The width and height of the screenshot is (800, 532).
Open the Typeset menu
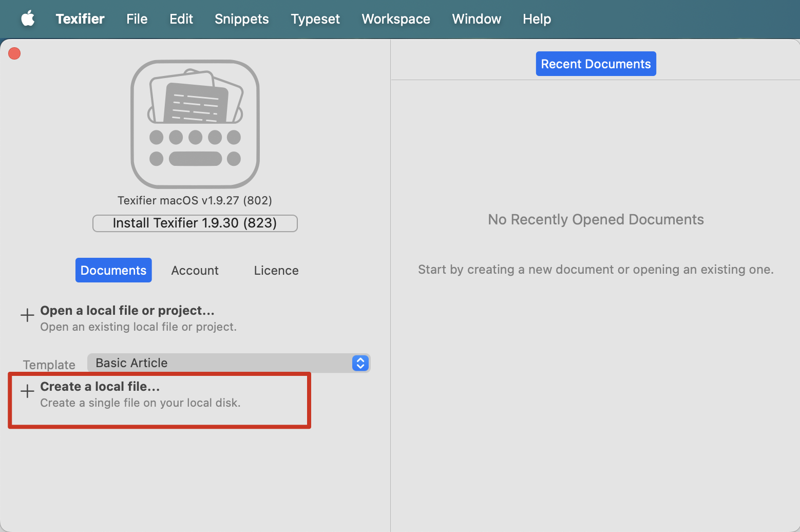click(315, 19)
